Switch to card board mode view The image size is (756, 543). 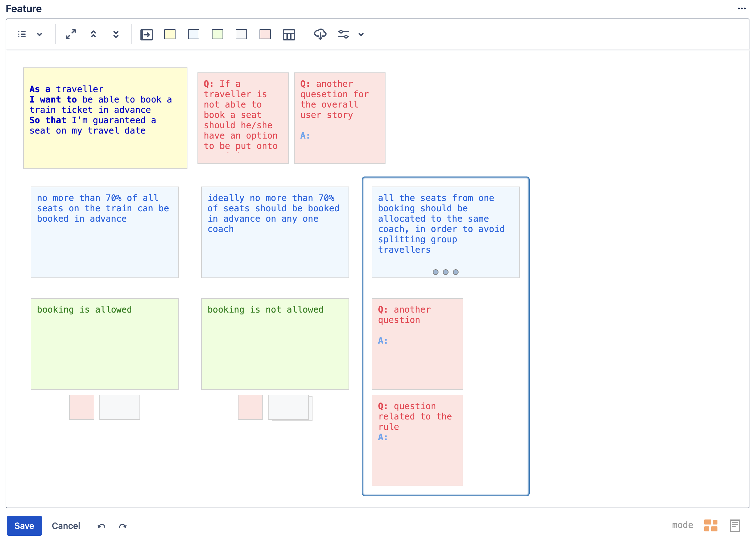point(710,525)
